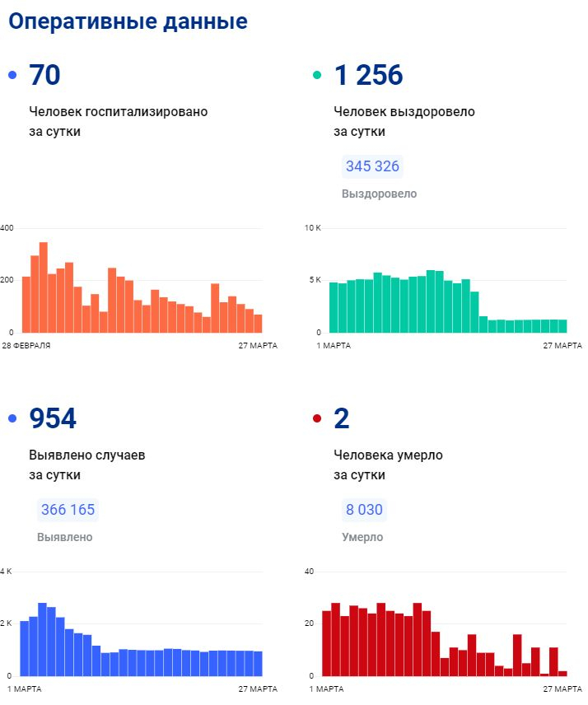Select the "Оперативные данные" heading

coord(128,22)
